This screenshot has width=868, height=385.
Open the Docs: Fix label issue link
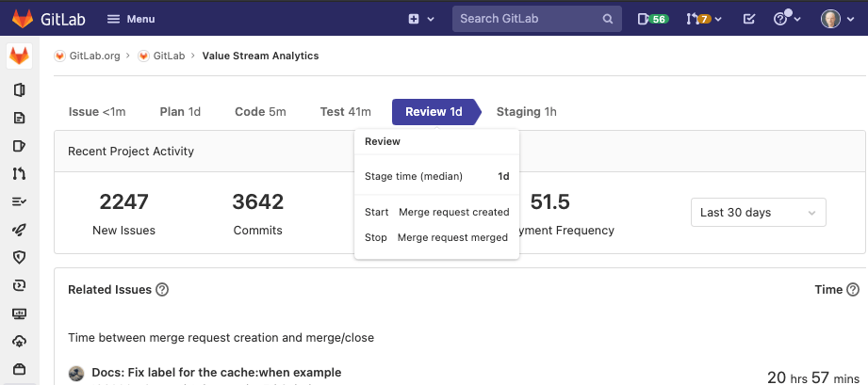pos(217,372)
